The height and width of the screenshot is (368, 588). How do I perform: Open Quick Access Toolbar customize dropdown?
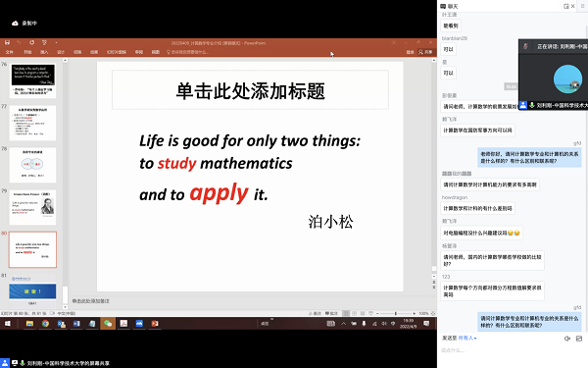56,42
